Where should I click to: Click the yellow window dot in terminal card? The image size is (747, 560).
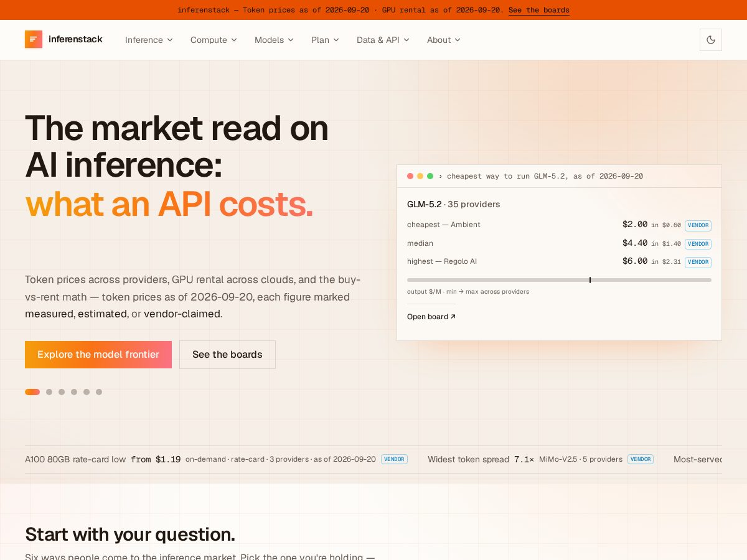[420, 176]
